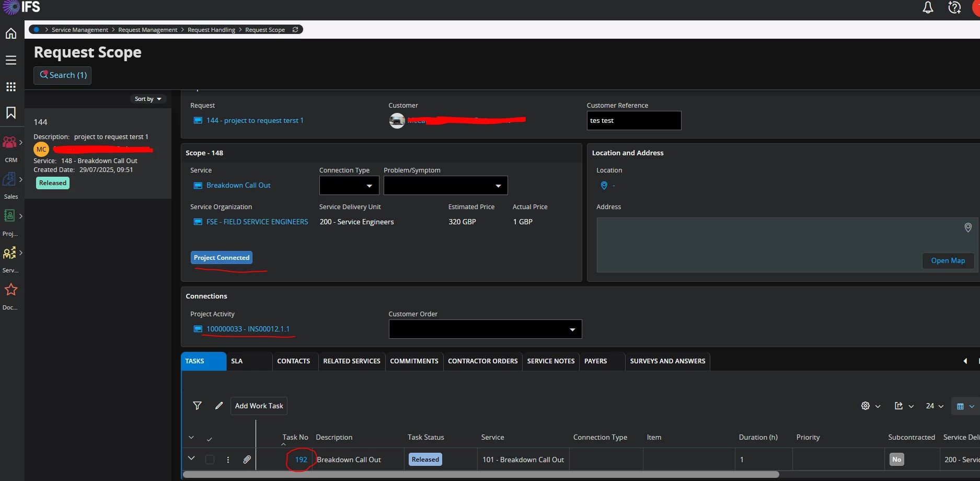Click the select-all checkmark in table header

click(x=209, y=439)
